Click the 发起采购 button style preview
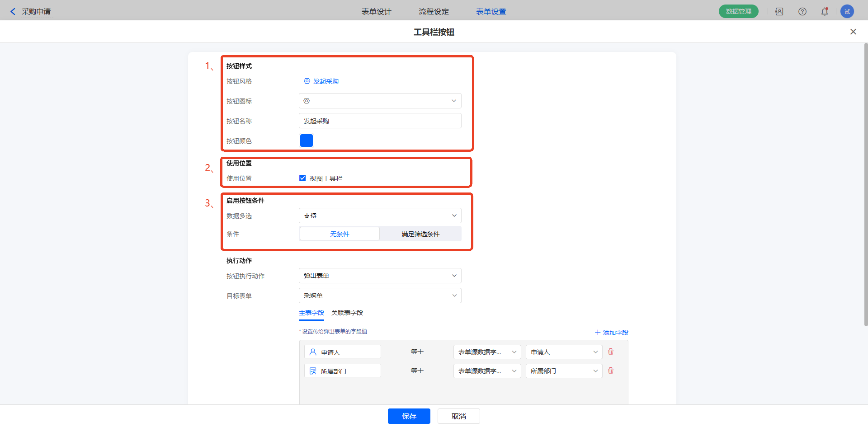 [321, 81]
